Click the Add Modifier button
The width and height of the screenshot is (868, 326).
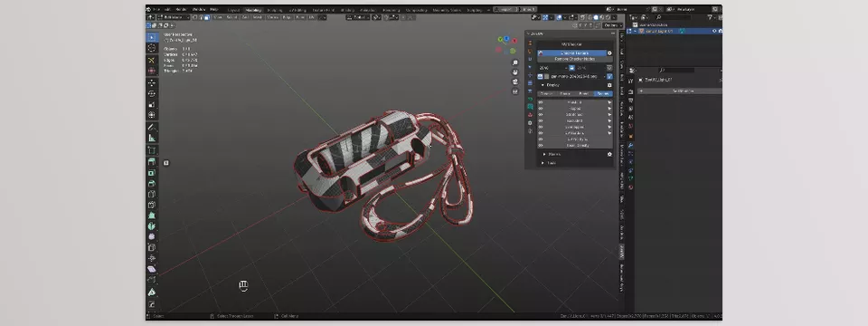point(679,91)
